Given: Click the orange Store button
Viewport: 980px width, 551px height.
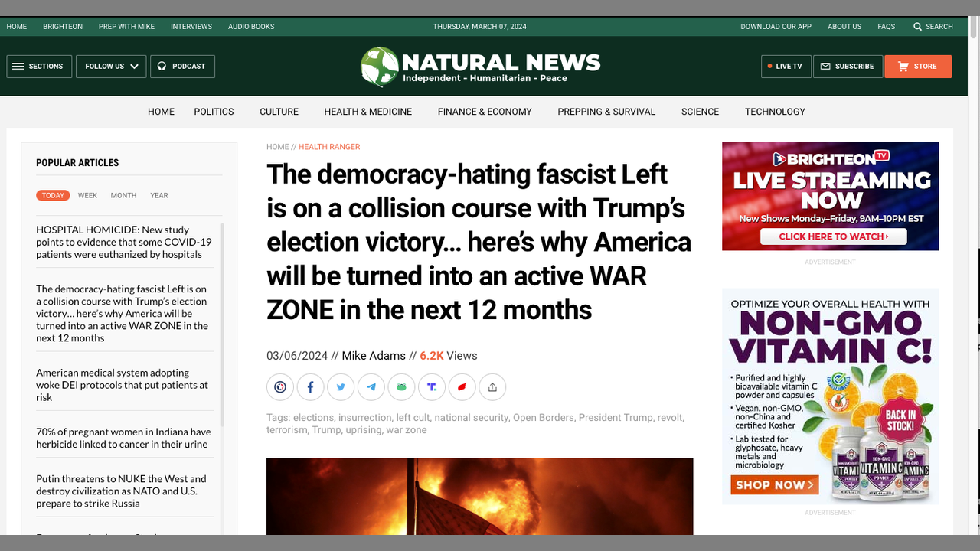Looking at the screenshot, I should [x=917, y=67].
